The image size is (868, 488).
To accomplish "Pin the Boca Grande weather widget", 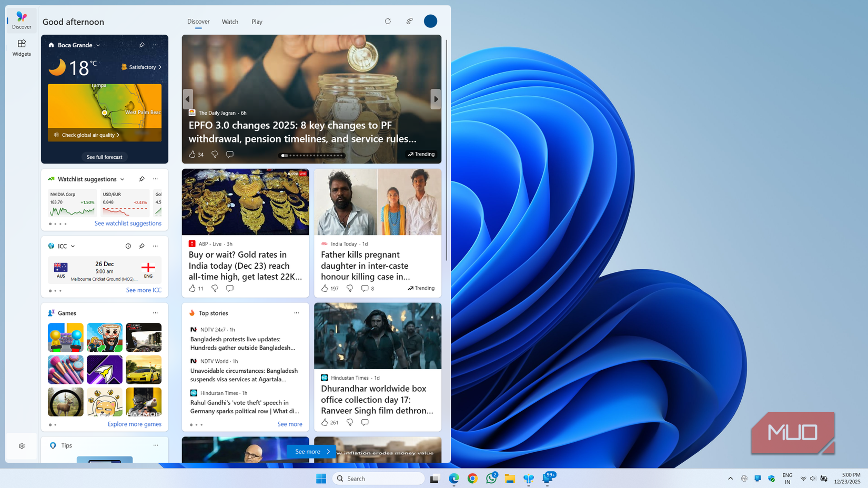I will pyautogui.click(x=142, y=45).
